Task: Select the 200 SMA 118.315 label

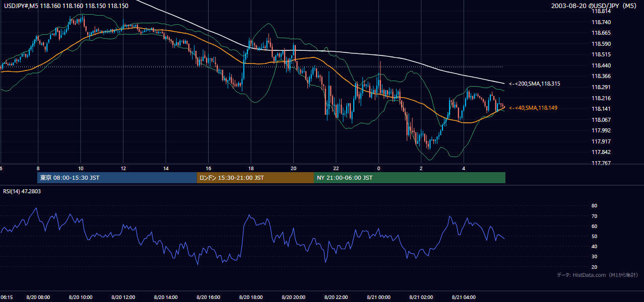Action: click(x=534, y=84)
